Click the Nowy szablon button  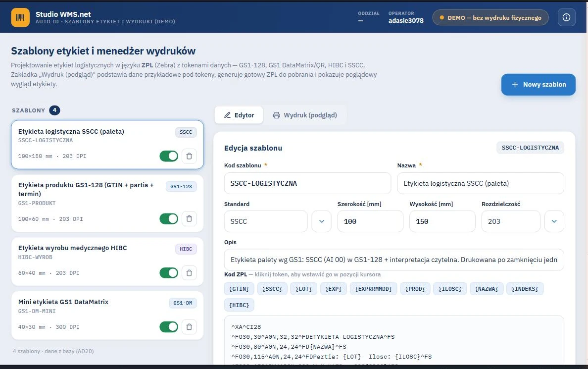pos(538,85)
